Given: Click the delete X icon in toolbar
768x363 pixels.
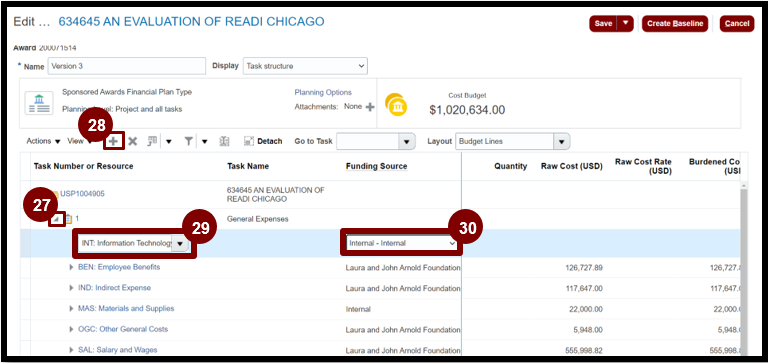Looking at the screenshot, I should [x=132, y=141].
